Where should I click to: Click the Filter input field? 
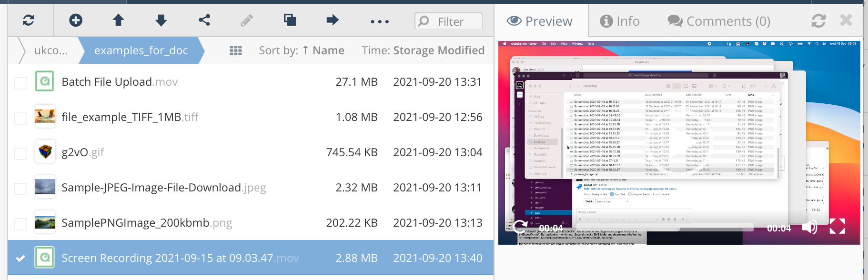[x=449, y=21]
